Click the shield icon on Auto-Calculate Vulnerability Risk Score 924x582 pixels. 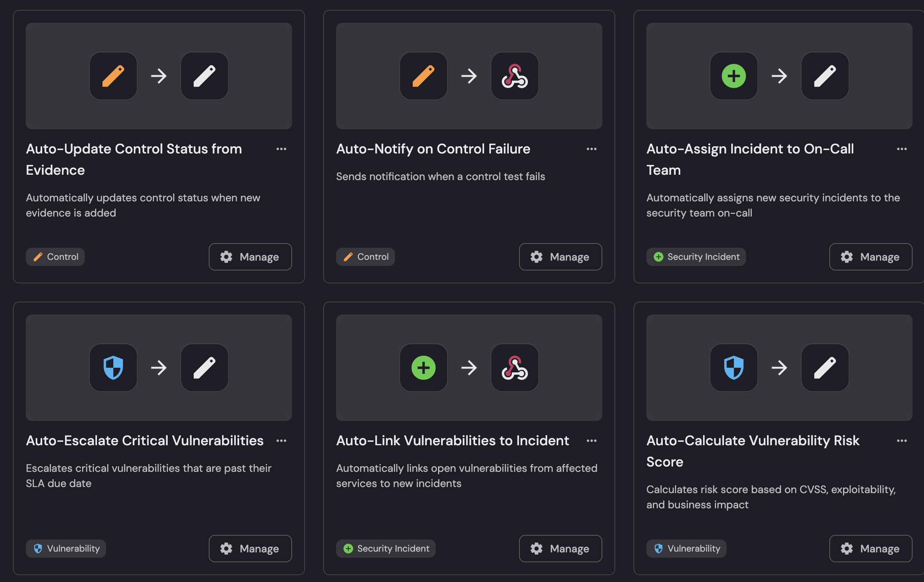(733, 367)
